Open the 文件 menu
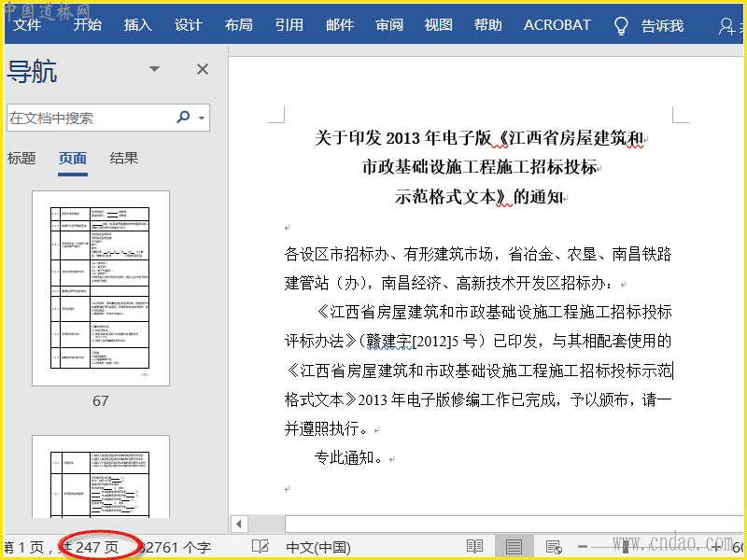The height and width of the screenshot is (560, 747). (x=27, y=25)
